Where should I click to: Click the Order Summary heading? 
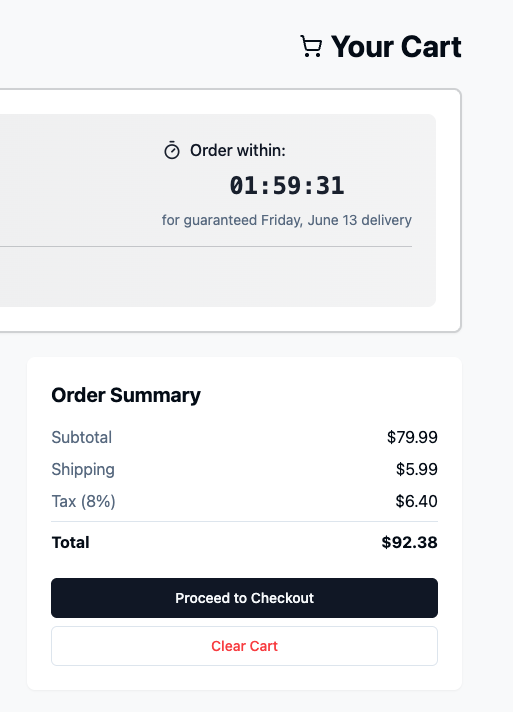[126, 395]
